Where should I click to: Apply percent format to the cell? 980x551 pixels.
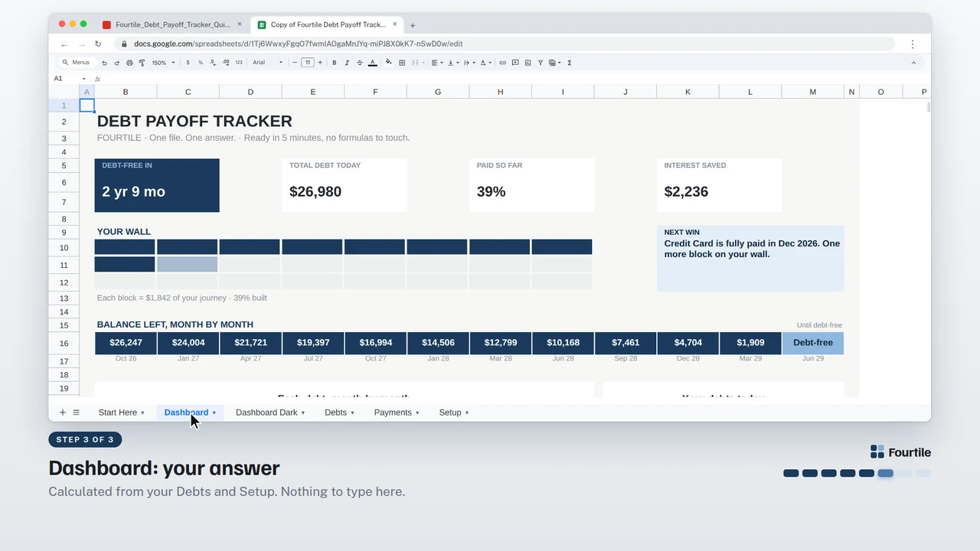201,63
